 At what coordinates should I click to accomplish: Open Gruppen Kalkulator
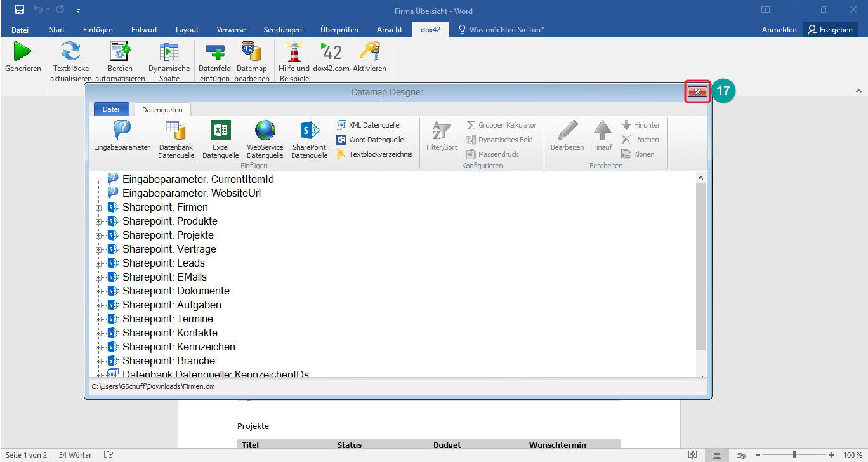[501, 125]
